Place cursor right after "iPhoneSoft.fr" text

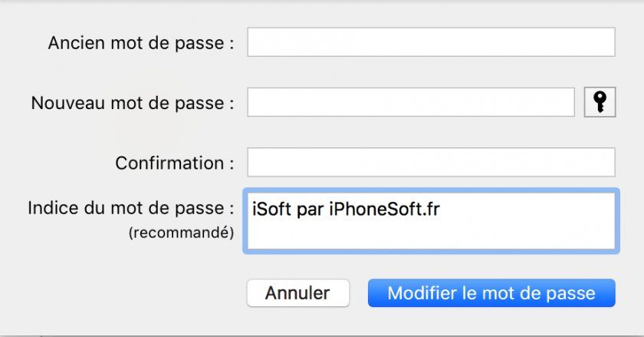coord(441,209)
